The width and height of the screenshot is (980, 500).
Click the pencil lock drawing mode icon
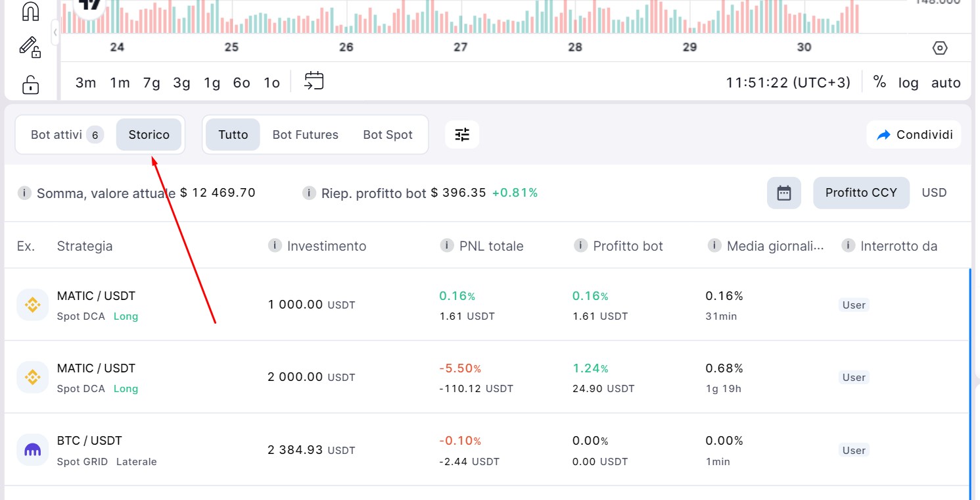coord(30,47)
